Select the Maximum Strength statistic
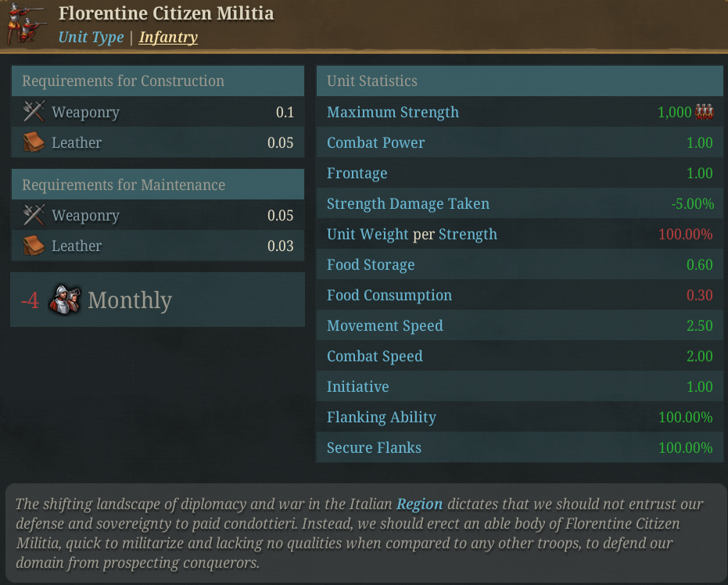728x585 pixels. pos(393,112)
